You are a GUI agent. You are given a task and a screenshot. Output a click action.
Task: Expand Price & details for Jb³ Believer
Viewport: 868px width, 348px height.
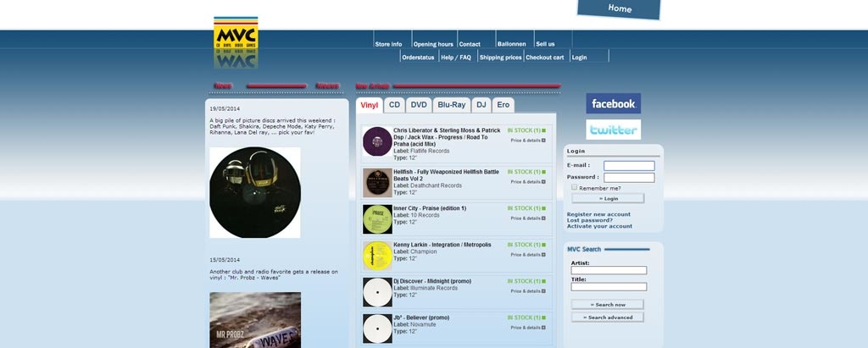[528, 328]
